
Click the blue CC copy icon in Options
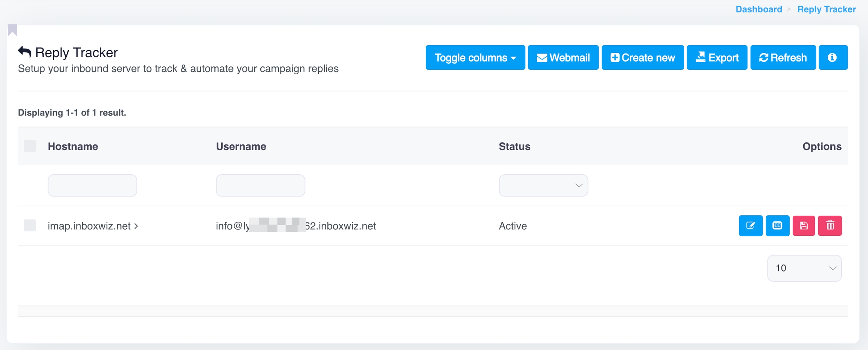(777, 226)
